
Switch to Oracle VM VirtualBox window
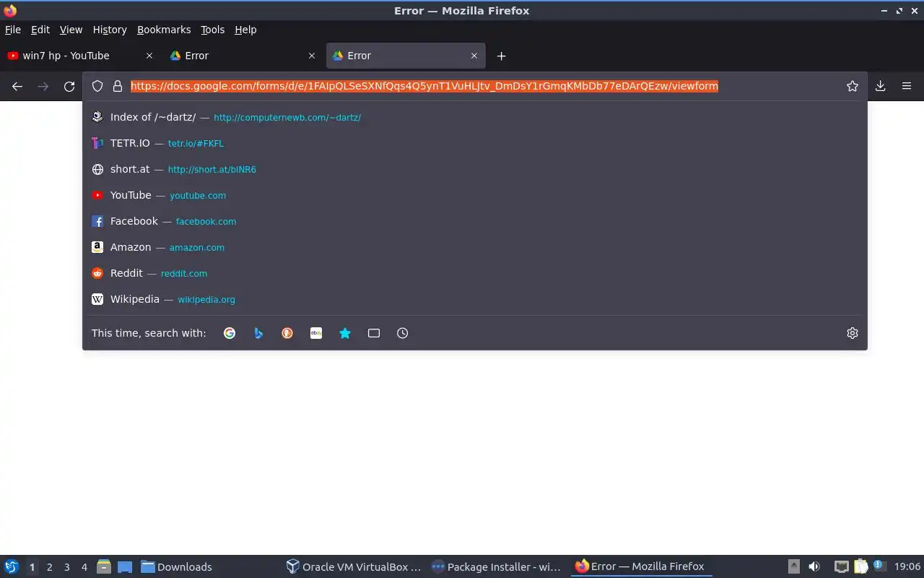click(x=354, y=567)
